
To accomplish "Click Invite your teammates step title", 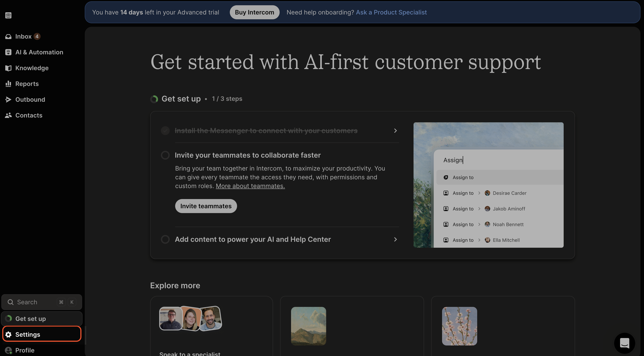I will coord(248,155).
